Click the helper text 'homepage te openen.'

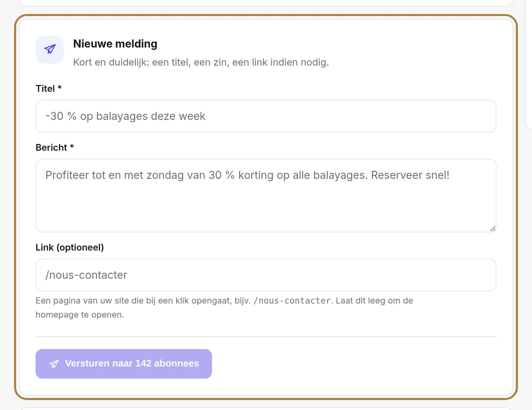80,315
